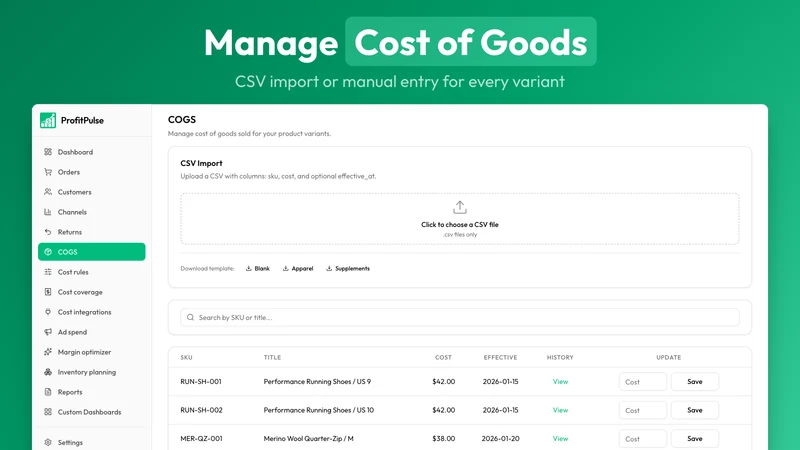Download the Apparel CSV template

click(x=298, y=268)
